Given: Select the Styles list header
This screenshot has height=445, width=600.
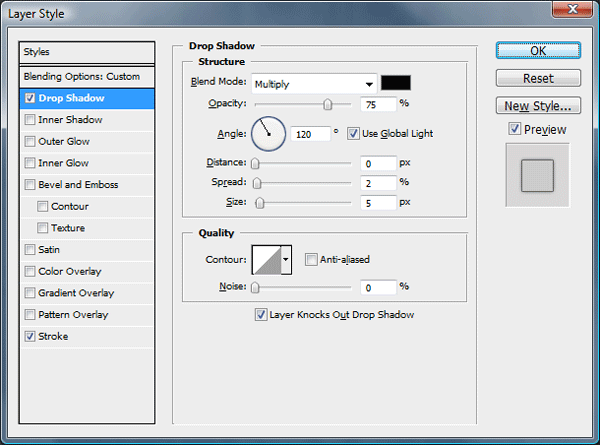Looking at the screenshot, I should click(x=87, y=52).
